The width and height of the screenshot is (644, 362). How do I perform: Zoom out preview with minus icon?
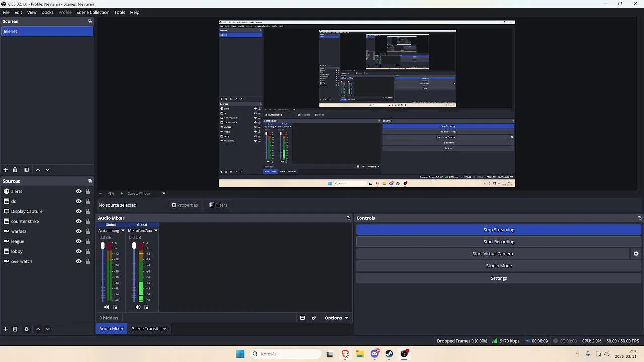100,193
